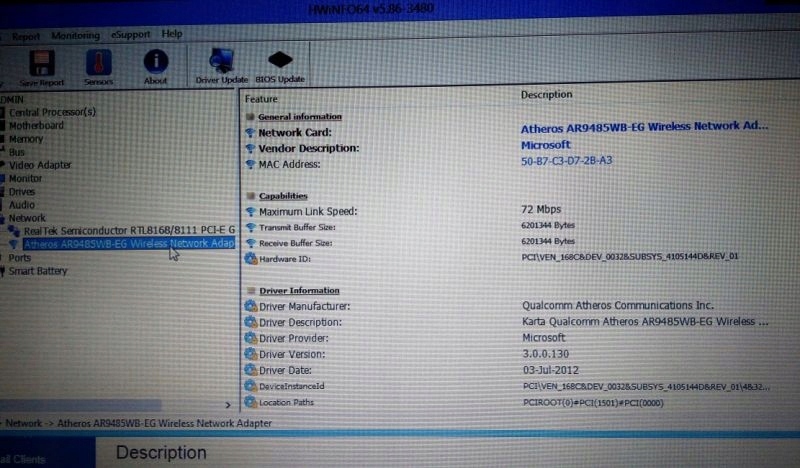Select Smart Battery tree node

coord(38,271)
